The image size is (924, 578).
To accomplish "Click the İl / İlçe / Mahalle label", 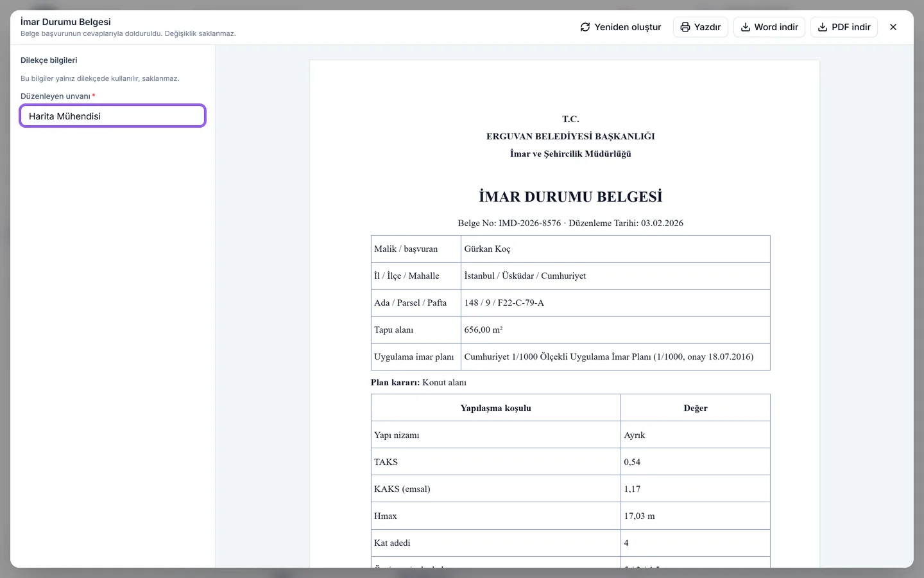I will click(x=407, y=276).
